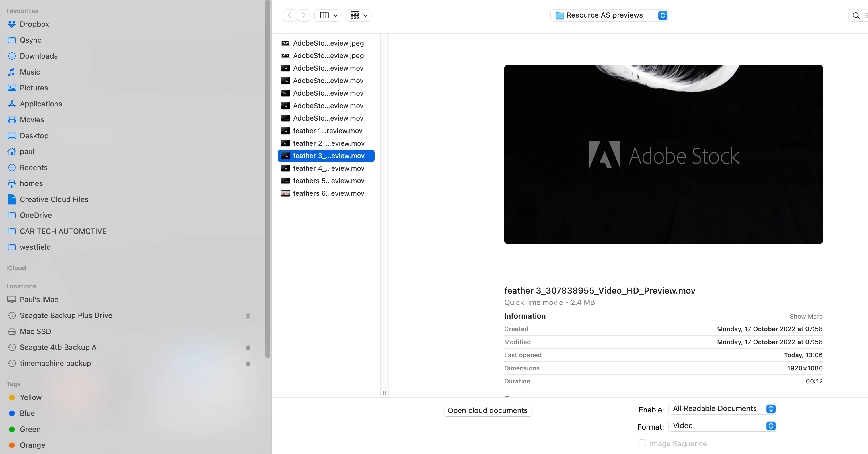
Task: Open Creative Cloud Files location
Action: (54, 199)
